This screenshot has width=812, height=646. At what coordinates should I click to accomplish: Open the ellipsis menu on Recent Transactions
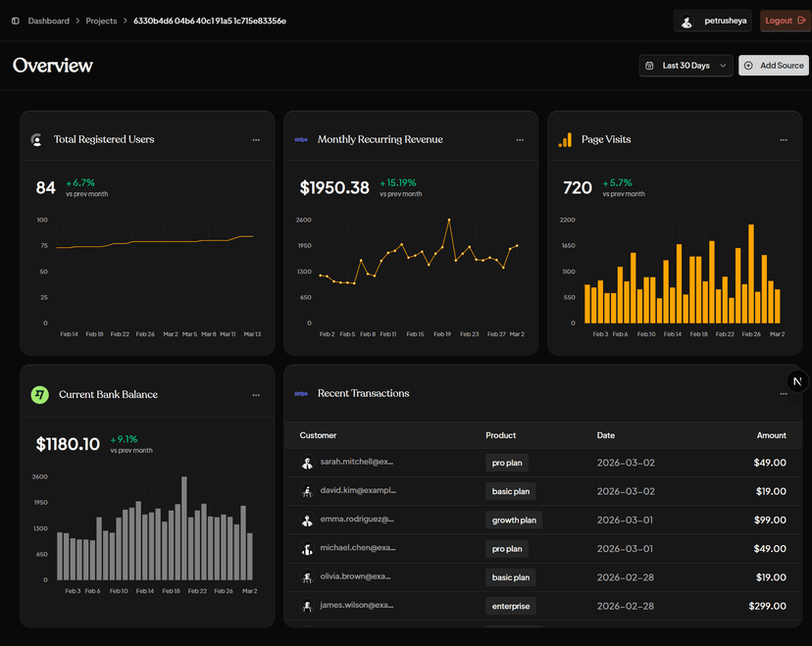(x=784, y=393)
